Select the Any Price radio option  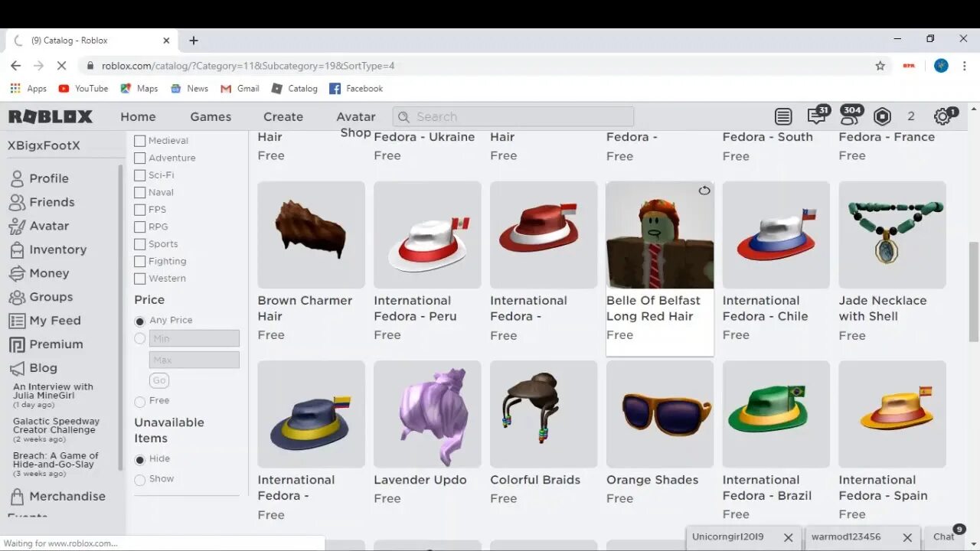pos(139,321)
